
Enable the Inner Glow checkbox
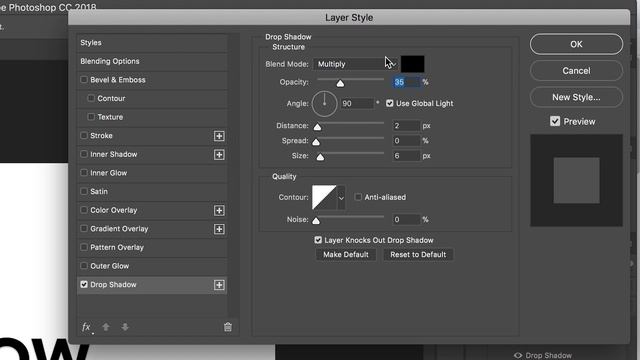tap(84, 173)
